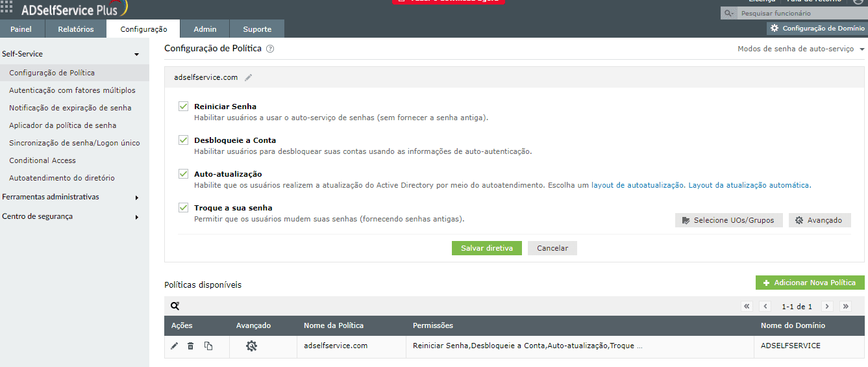Open the help icon next to Configuração de Política

click(x=270, y=49)
